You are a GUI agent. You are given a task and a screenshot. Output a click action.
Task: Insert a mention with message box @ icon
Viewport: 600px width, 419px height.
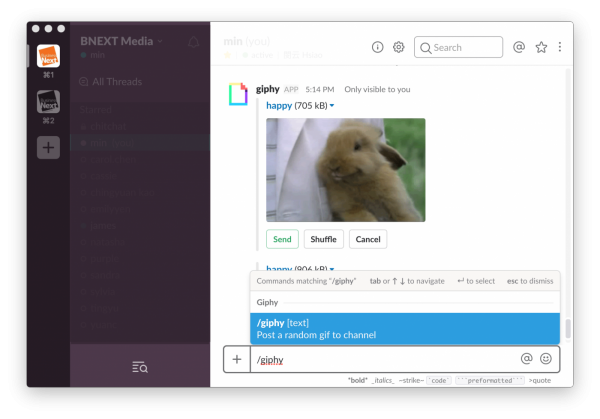click(x=527, y=359)
